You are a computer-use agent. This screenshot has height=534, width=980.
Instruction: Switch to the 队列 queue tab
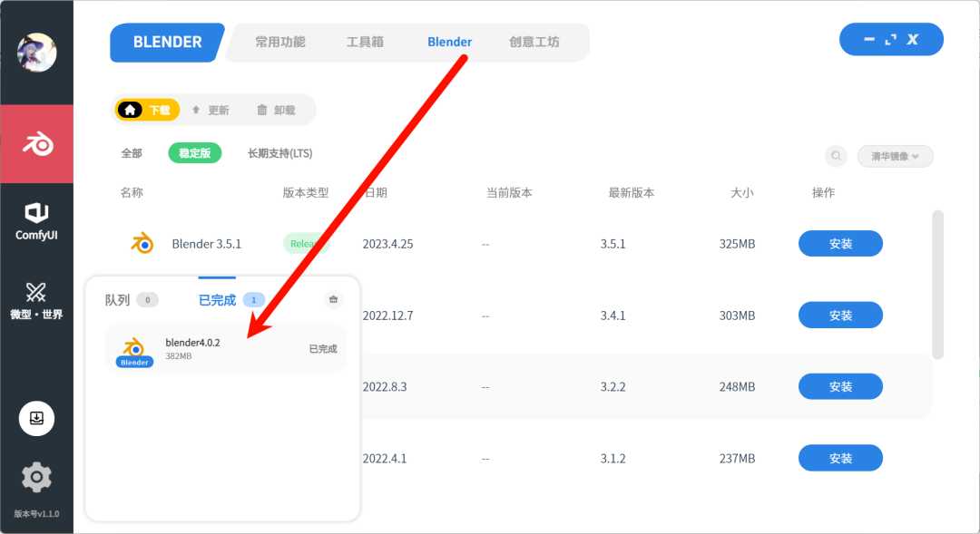point(132,300)
